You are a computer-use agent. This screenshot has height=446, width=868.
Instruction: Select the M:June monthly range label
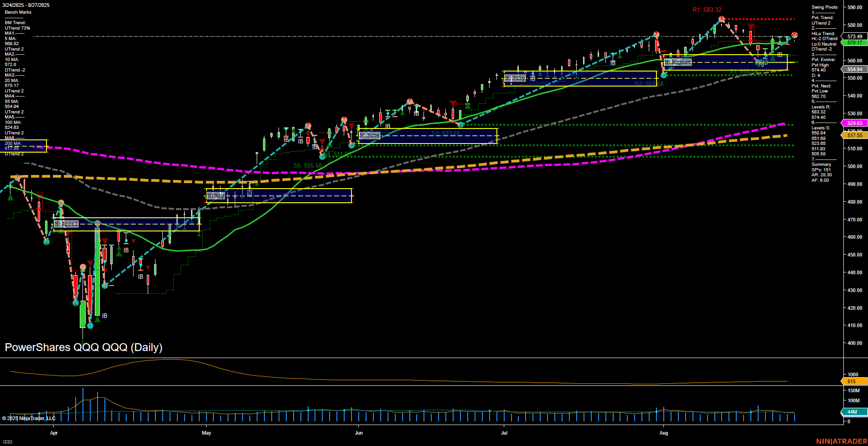tap(369, 135)
